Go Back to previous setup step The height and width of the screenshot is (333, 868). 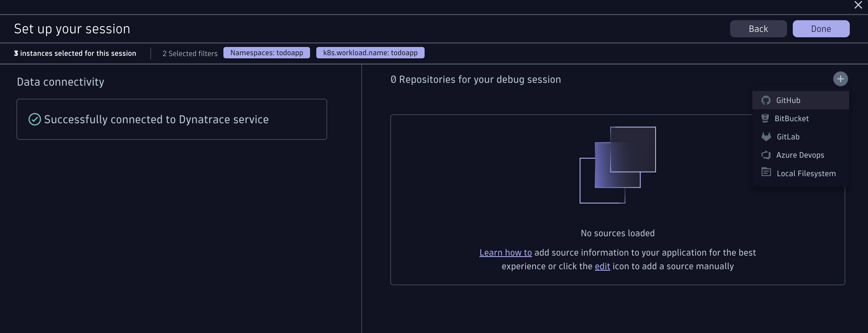point(758,29)
